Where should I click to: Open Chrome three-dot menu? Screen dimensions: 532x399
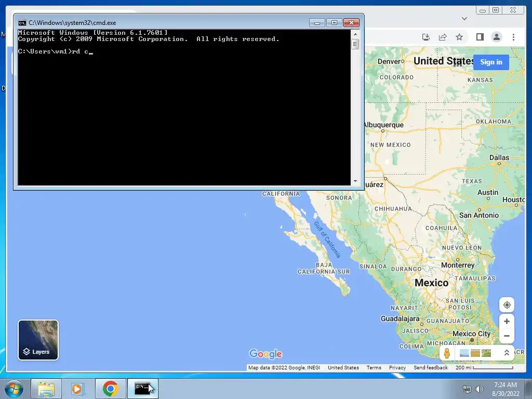tap(513, 37)
